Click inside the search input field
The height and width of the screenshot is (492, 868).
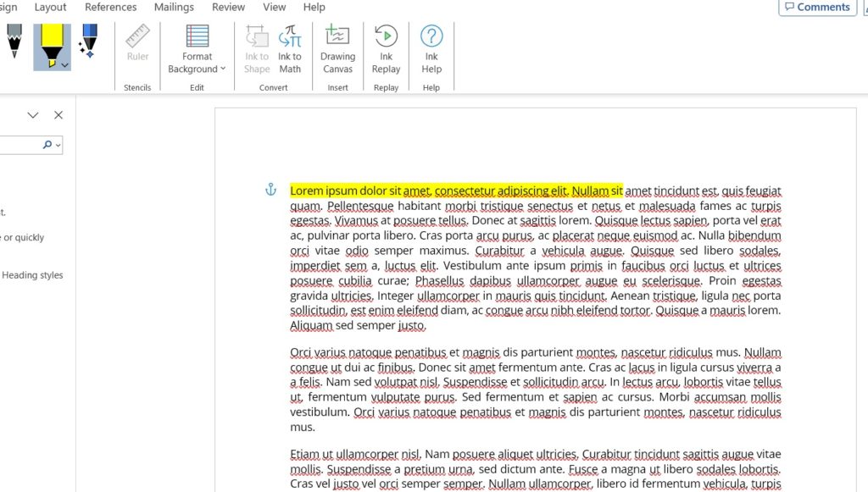21,145
